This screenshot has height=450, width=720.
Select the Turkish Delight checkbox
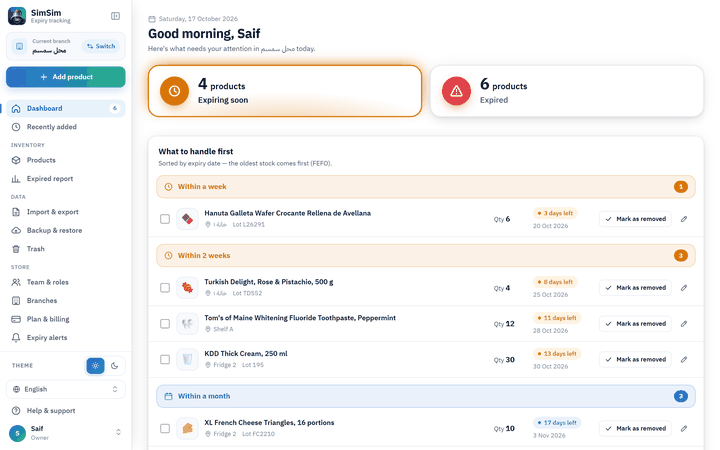165,288
